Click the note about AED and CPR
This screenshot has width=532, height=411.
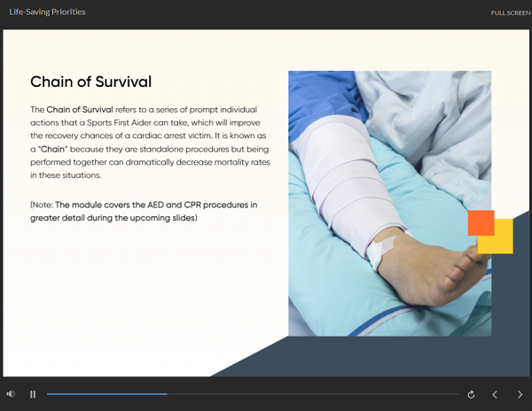point(144,211)
